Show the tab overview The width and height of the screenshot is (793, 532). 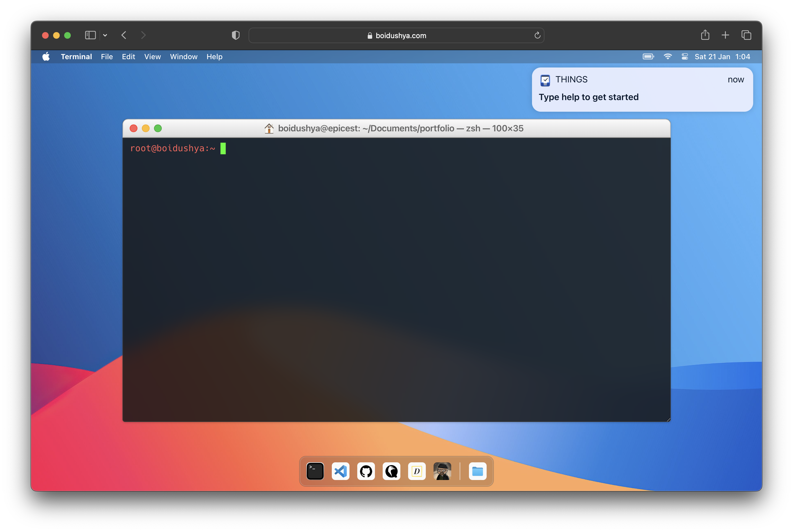point(746,35)
